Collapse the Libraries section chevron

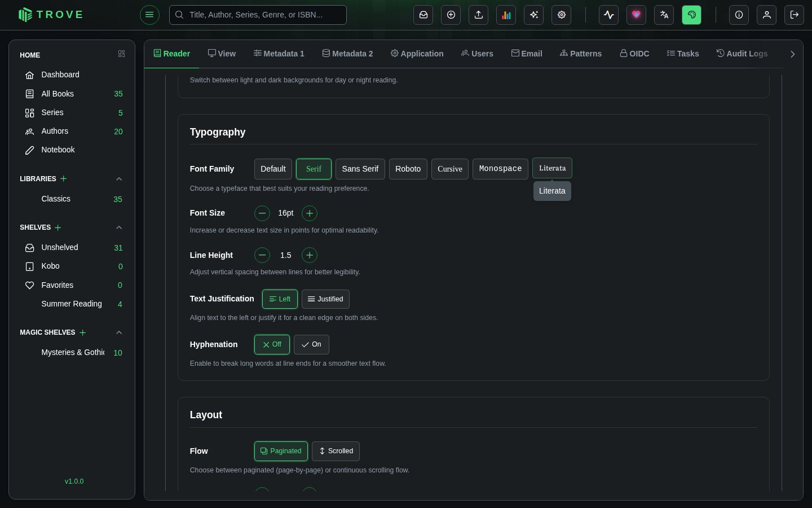pos(119,179)
